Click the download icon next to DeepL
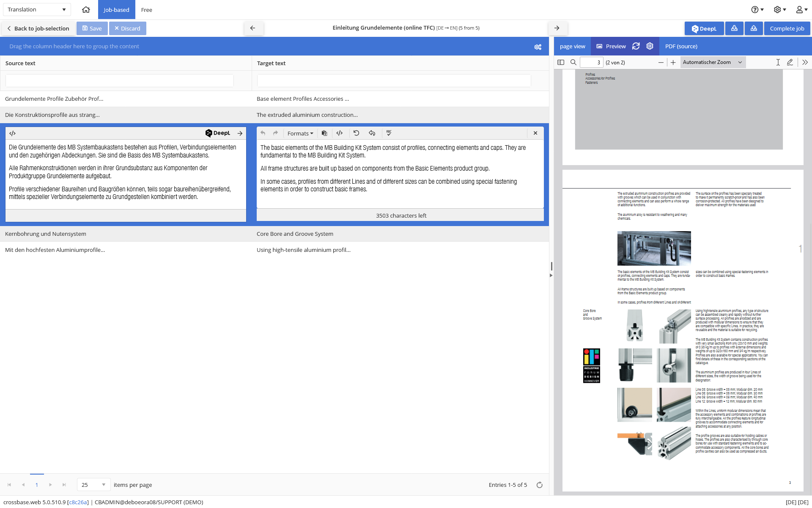This screenshot has height=508, width=812. 734,28
